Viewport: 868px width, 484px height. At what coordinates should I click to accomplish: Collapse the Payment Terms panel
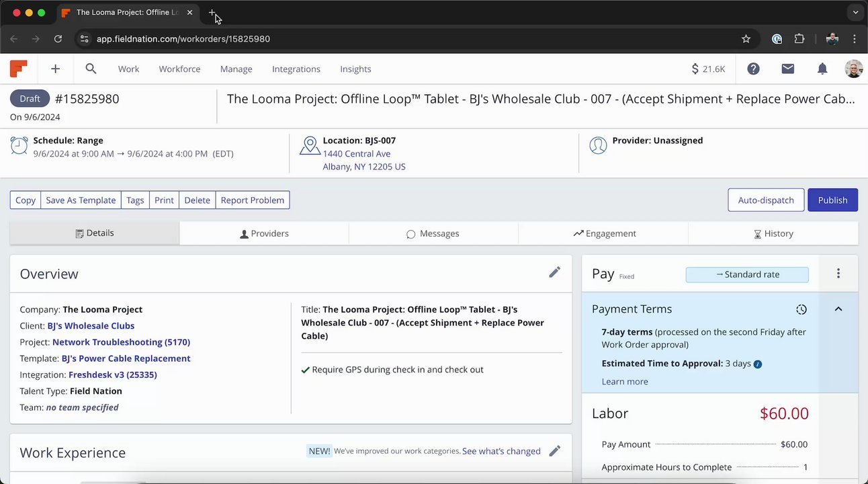click(838, 309)
